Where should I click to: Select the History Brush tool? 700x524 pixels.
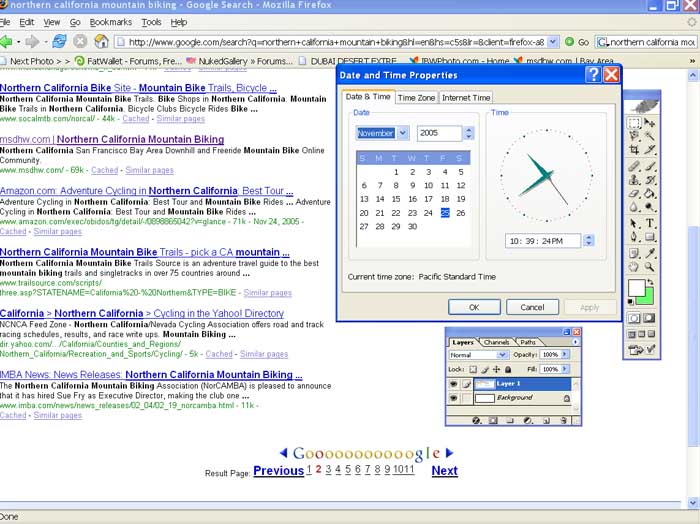coord(650,180)
